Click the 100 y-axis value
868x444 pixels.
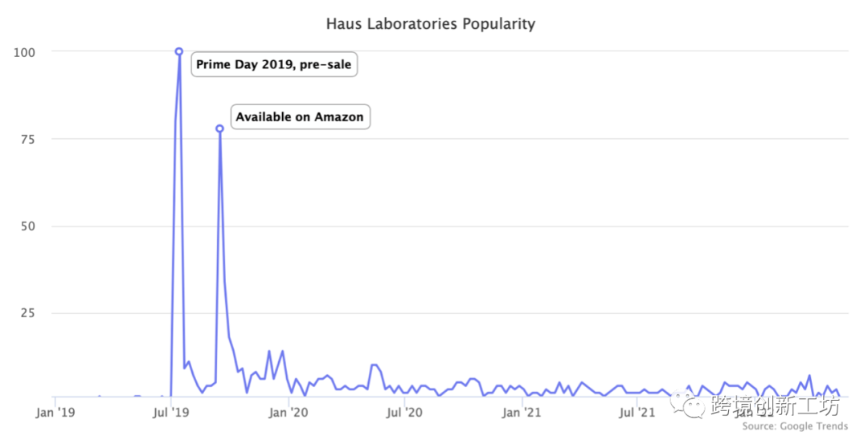point(24,52)
